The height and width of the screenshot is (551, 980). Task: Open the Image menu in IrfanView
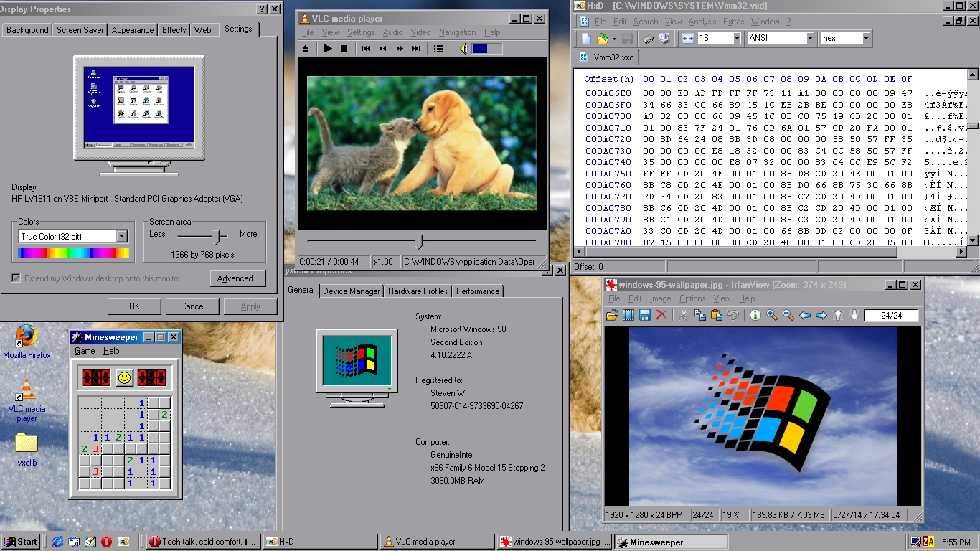660,298
